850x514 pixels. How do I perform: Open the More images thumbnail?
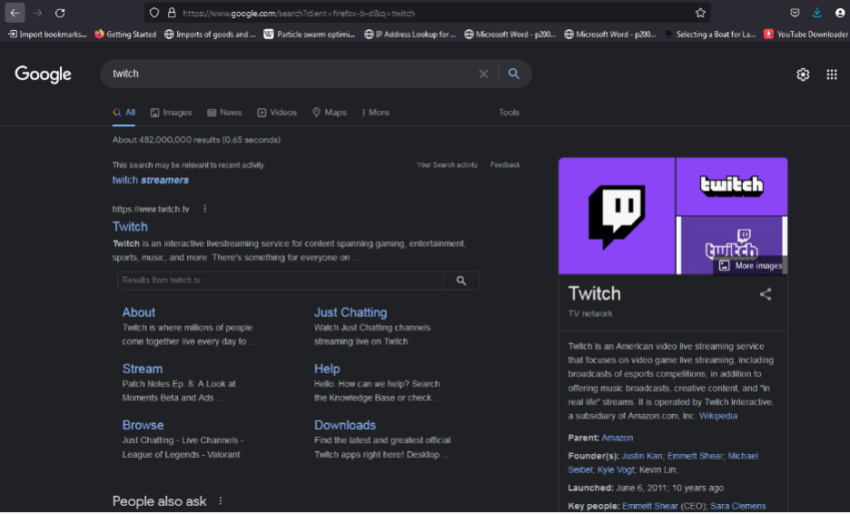tap(750, 266)
